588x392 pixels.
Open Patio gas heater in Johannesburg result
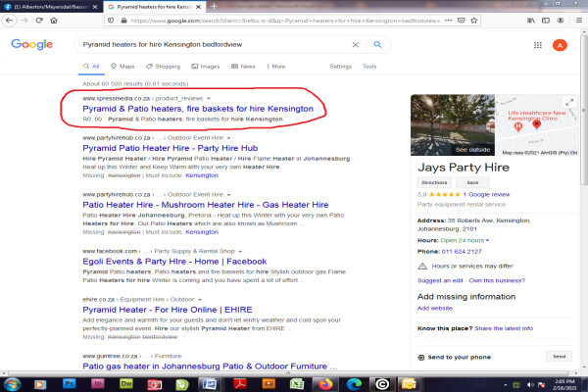[210, 367]
